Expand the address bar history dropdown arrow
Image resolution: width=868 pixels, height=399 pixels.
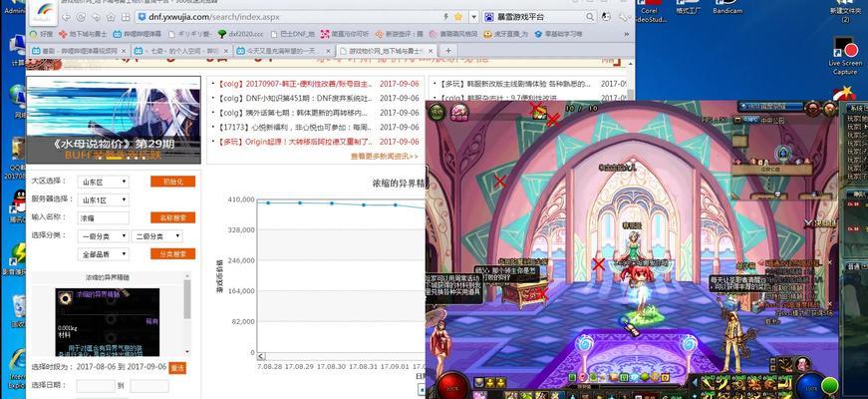click(473, 17)
